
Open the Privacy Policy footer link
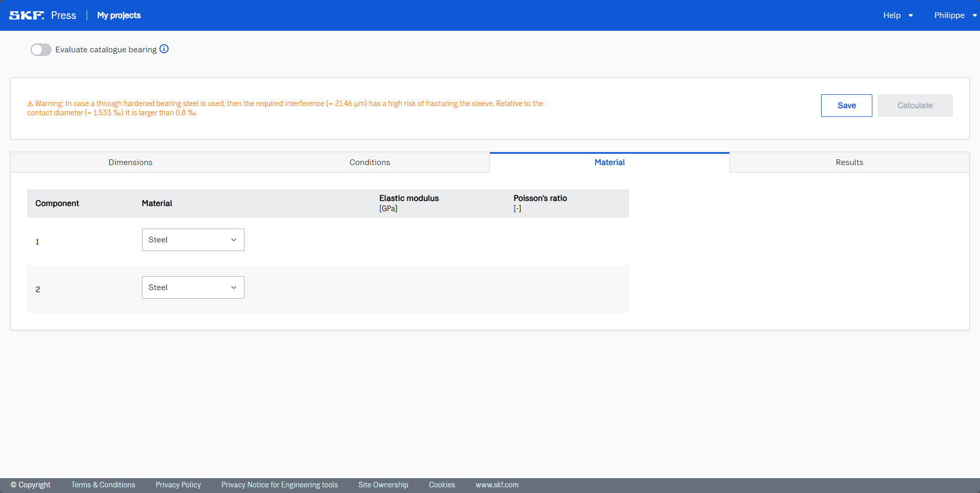(x=178, y=485)
